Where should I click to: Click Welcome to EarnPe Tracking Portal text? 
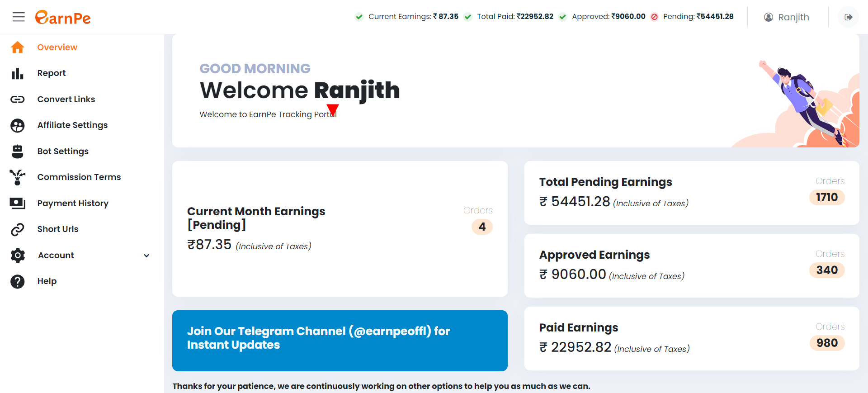click(x=268, y=114)
